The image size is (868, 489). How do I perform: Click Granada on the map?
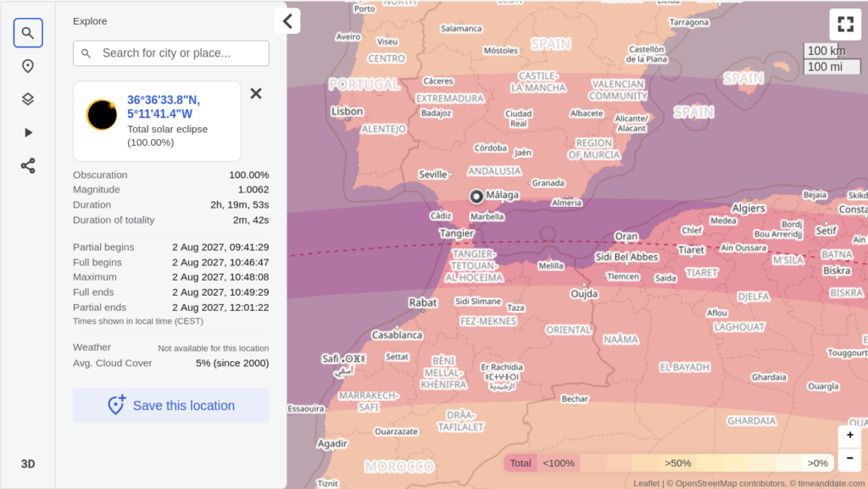coord(548,182)
